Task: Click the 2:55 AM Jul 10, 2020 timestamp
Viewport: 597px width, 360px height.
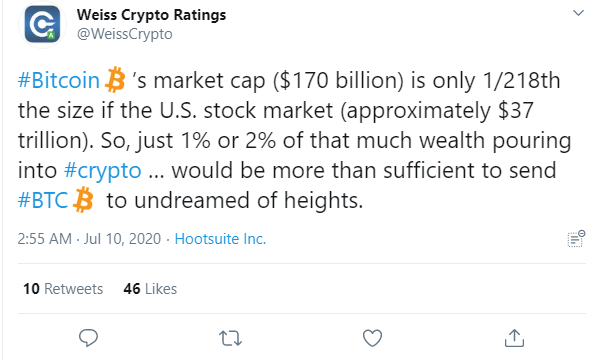Action: click(x=89, y=239)
